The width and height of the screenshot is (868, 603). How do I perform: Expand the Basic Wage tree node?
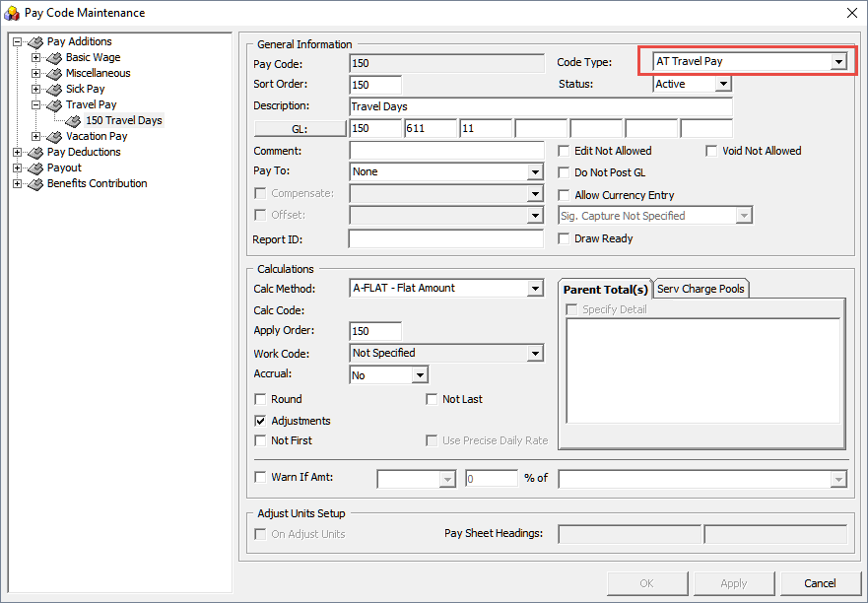36,57
